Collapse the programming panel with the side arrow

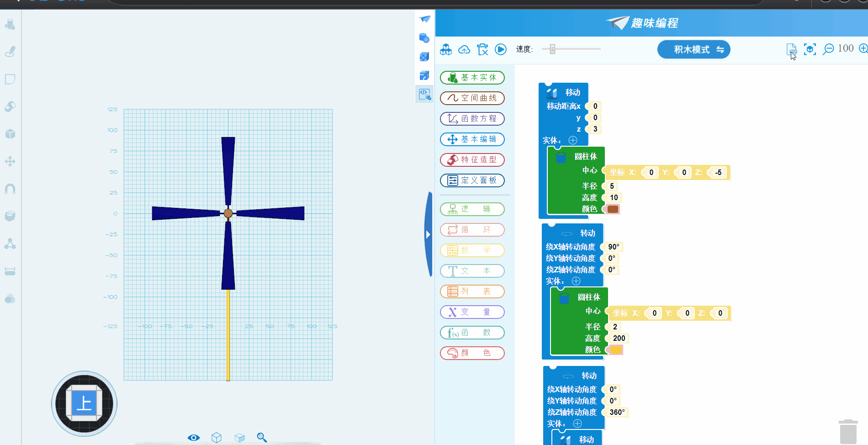coord(428,234)
